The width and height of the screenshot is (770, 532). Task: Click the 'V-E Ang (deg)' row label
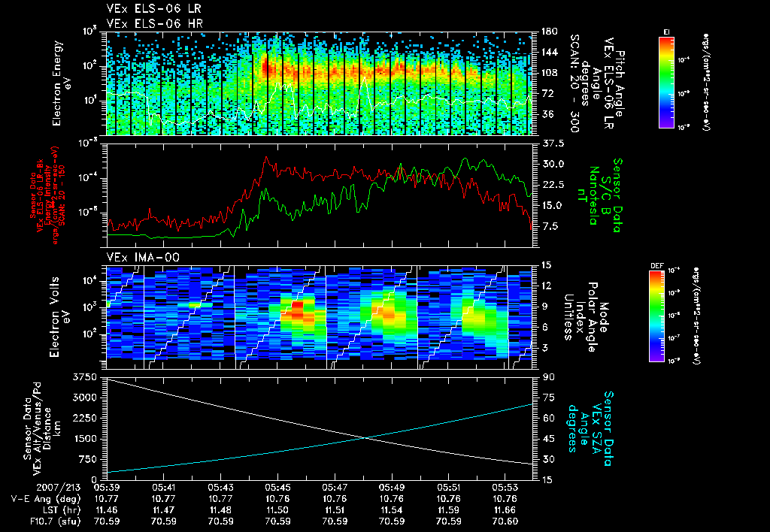46,499
